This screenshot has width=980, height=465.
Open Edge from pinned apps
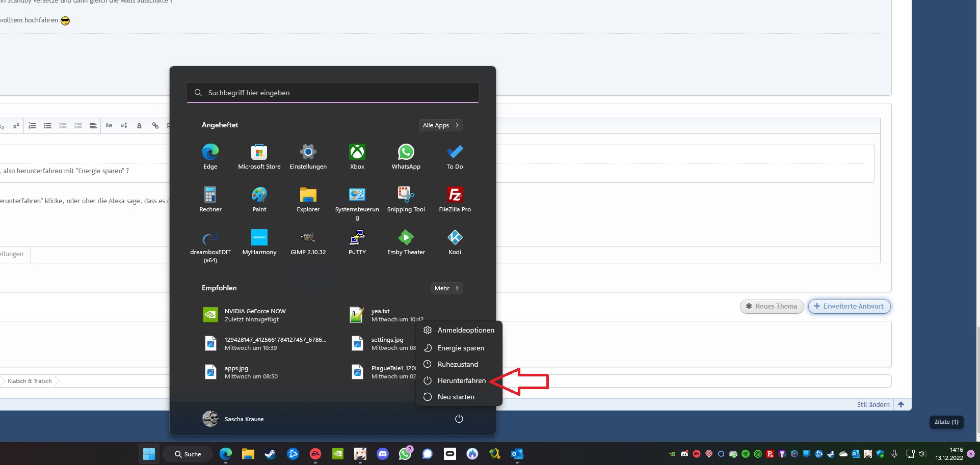coord(210,156)
